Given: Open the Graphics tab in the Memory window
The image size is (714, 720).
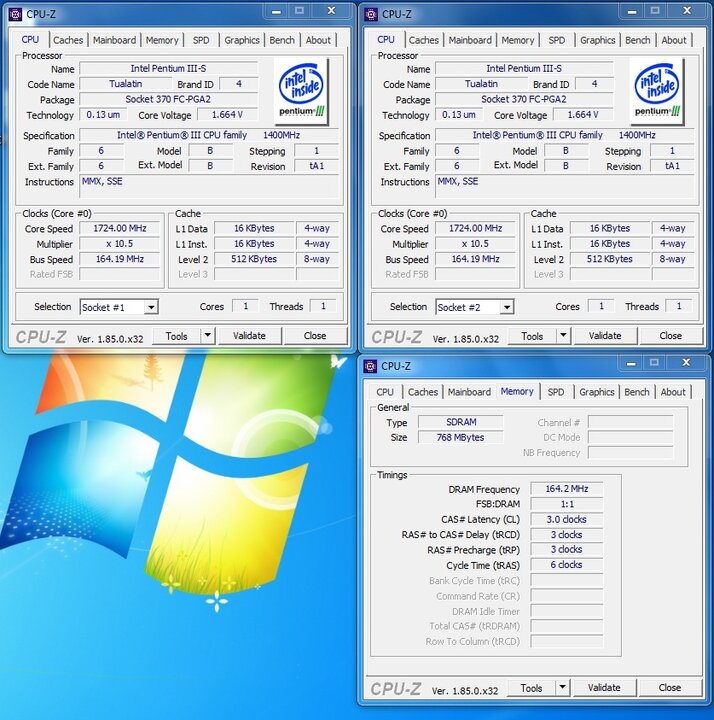Looking at the screenshot, I should [597, 392].
